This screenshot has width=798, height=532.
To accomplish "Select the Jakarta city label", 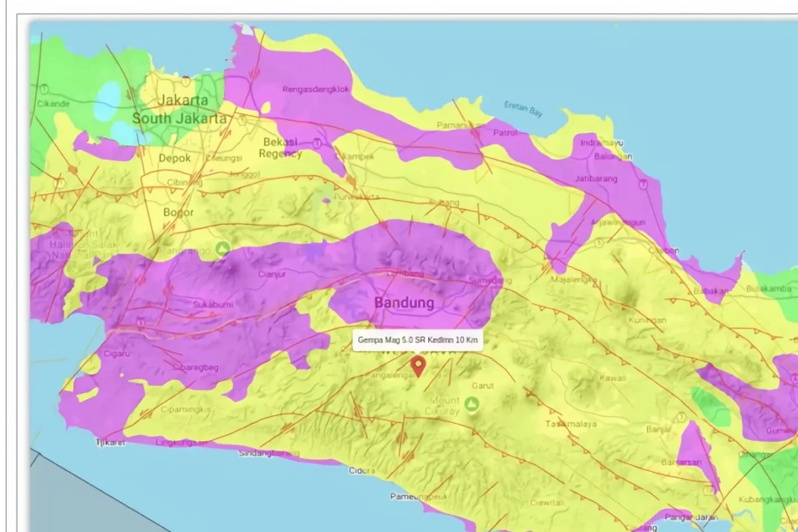I will pos(183,100).
